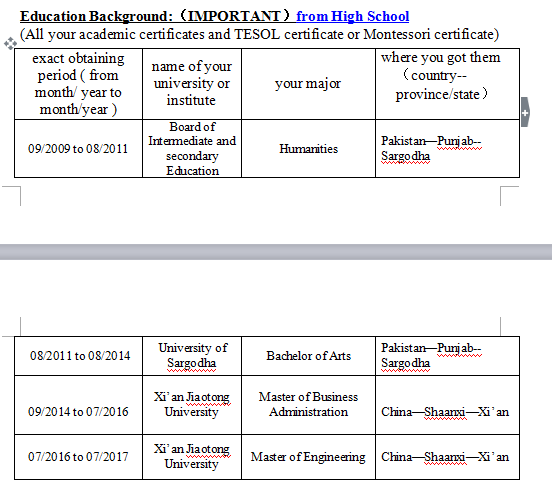Screen dimensions: 552x496
Task: Click the '08/2011 to 08/2014' cell
Action: point(79,356)
